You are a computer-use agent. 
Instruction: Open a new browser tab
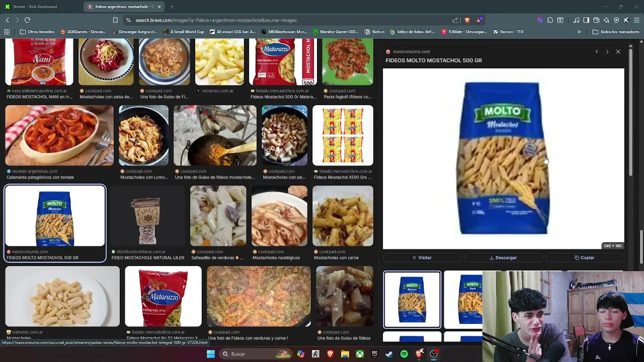pyautogui.click(x=172, y=7)
